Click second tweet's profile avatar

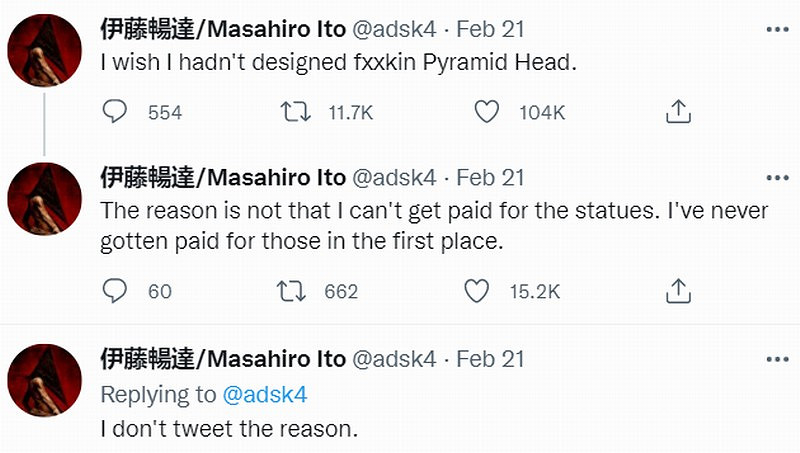click(x=45, y=198)
